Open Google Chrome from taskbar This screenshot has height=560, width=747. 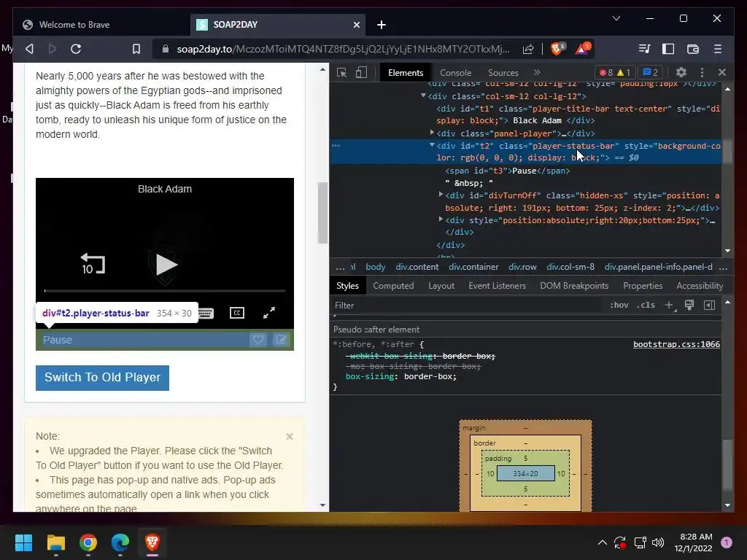pyautogui.click(x=88, y=542)
